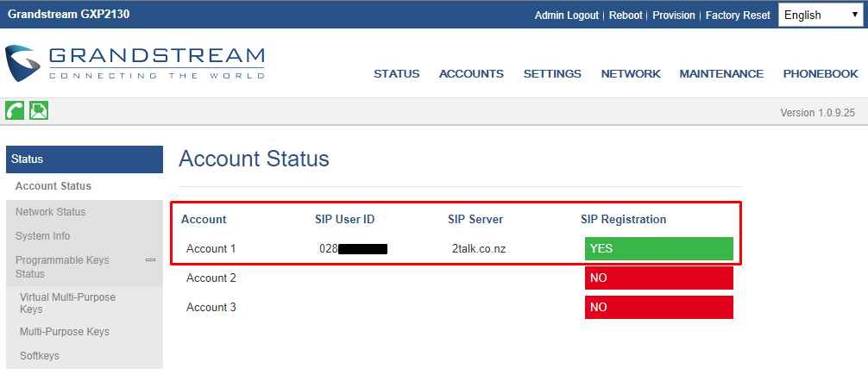
Task: Click the Account 1 row label
Action: pos(211,249)
